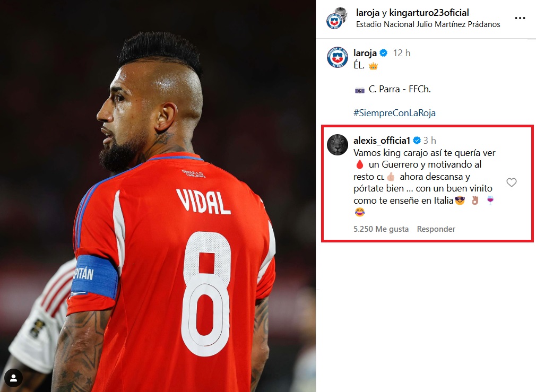The width and height of the screenshot is (536, 392).
Task: Open Estadio Nacional Julio Martínez Prádanos location
Action: (428, 24)
